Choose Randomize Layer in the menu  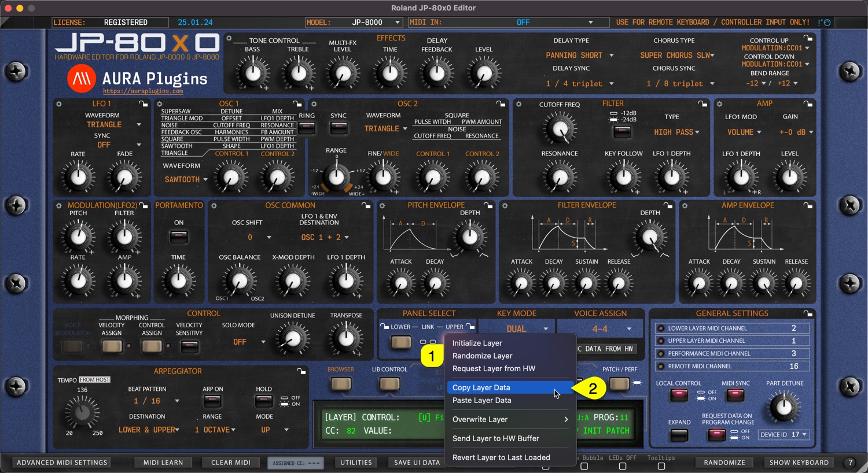point(482,356)
